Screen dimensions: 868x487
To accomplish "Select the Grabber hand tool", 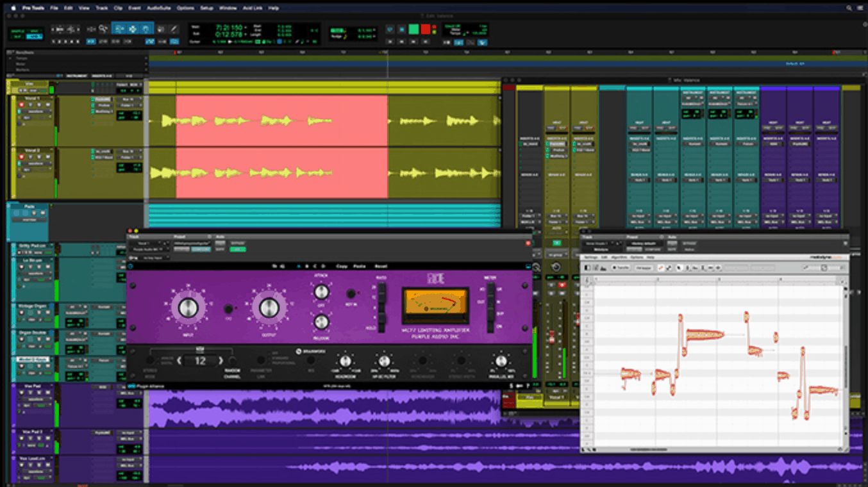I will click(145, 29).
